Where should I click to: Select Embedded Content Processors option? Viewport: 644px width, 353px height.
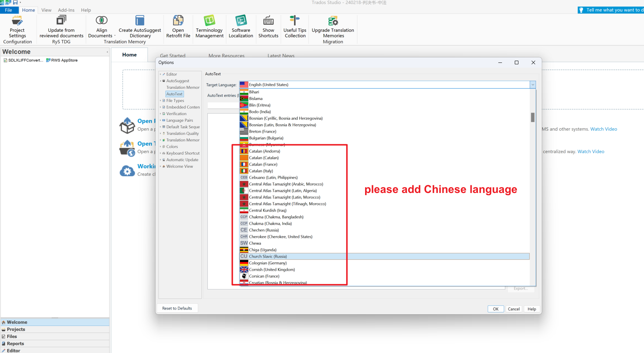[183, 107]
